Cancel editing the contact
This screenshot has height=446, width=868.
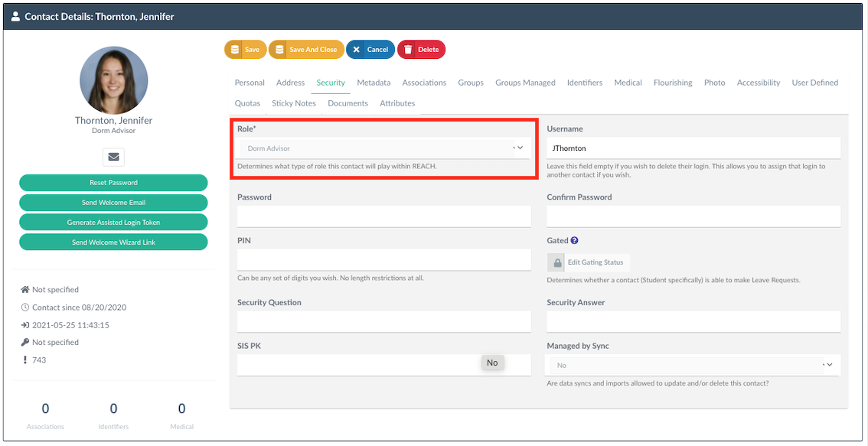tap(370, 49)
